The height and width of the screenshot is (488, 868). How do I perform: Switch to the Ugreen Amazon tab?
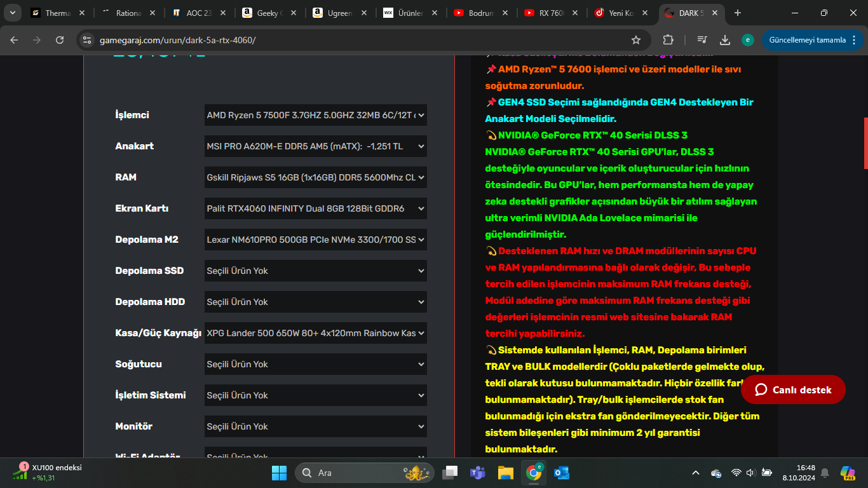point(340,13)
